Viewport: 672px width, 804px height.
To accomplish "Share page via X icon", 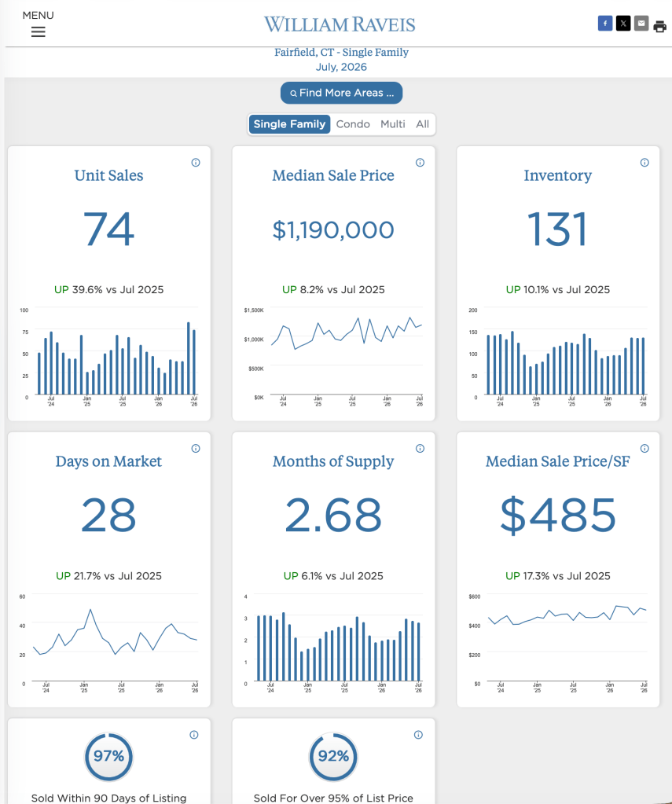I will click(622, 23).
